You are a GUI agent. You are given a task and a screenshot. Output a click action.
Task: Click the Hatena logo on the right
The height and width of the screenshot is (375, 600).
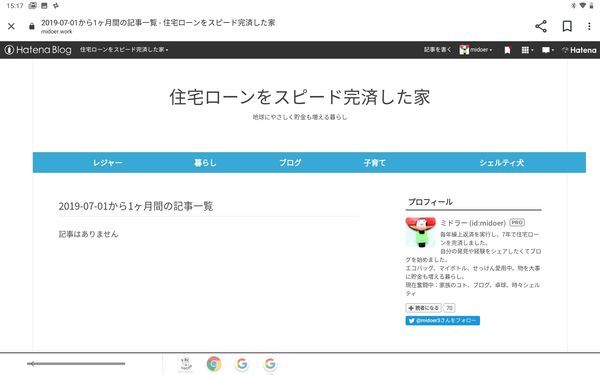click(x=579, y=50)
